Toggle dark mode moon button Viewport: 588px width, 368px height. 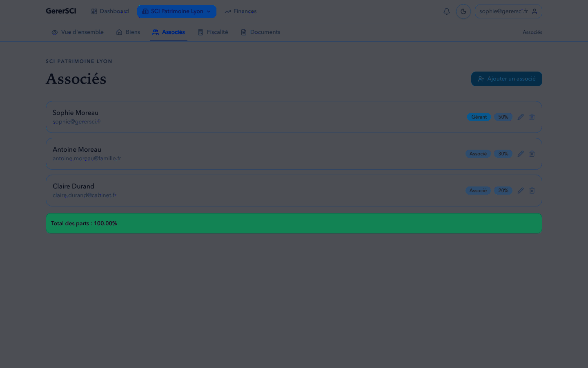point(463,11)
